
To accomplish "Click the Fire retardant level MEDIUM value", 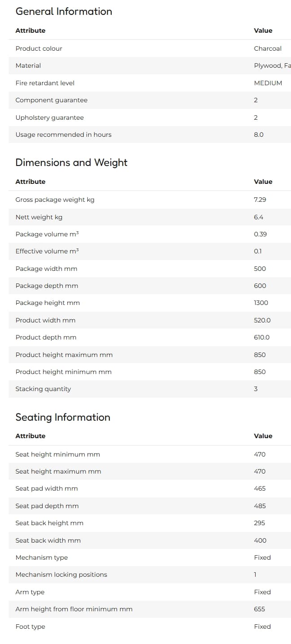I will (268, 83).
